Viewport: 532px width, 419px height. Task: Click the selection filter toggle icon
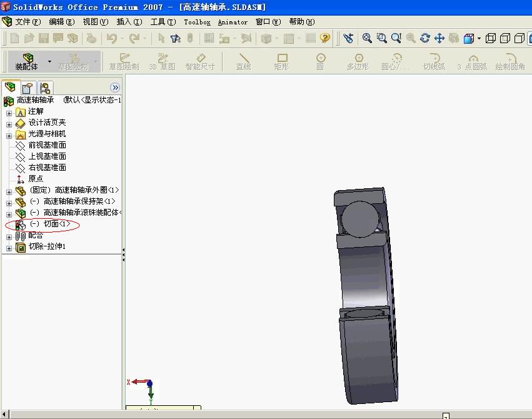tap(176, 38)
